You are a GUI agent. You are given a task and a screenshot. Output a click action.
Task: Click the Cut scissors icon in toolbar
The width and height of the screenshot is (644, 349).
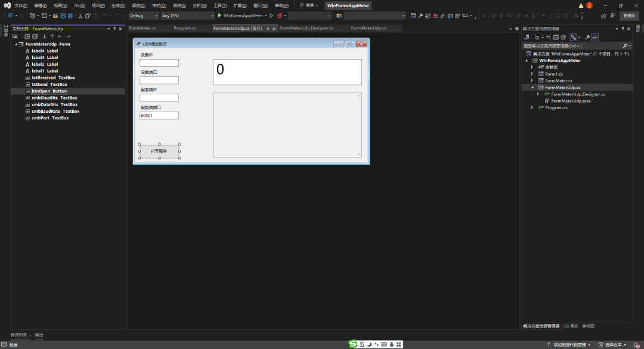tap(80, 16)
